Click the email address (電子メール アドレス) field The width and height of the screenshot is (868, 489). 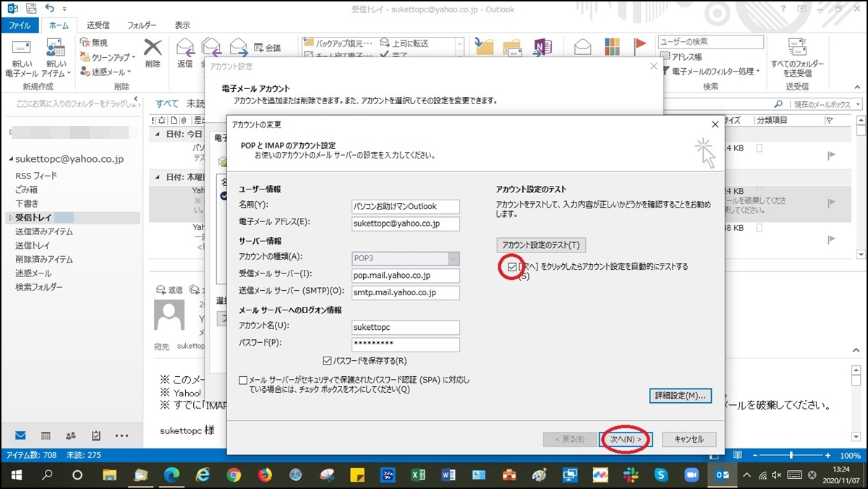(x=406, y=224)
